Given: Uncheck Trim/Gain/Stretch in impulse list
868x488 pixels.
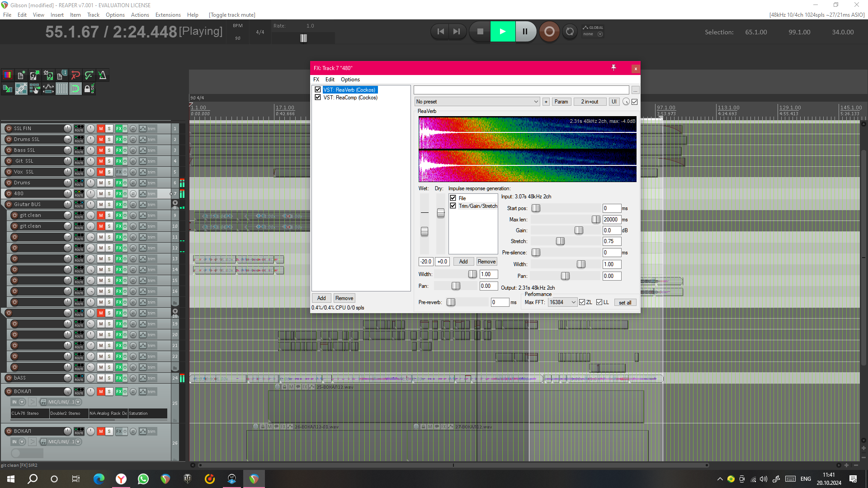Looking at the screenshot, I should click(453, 206).
